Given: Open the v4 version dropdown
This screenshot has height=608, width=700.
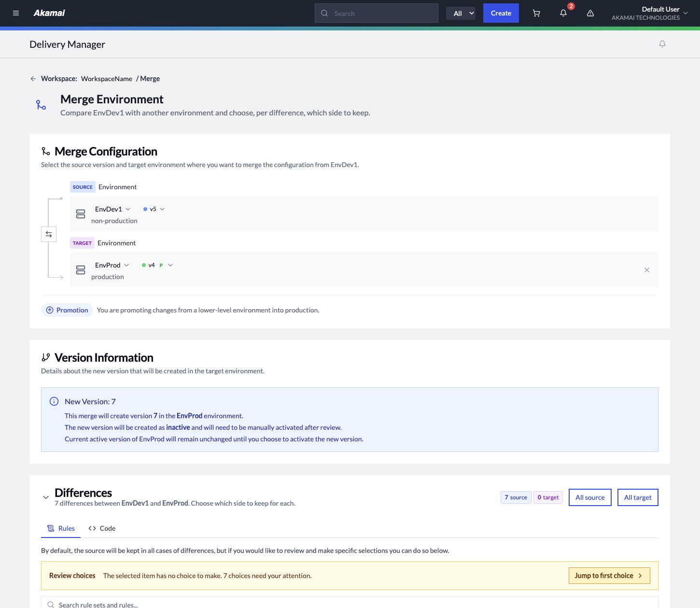Looking at the screenshot, I should 157,265.
